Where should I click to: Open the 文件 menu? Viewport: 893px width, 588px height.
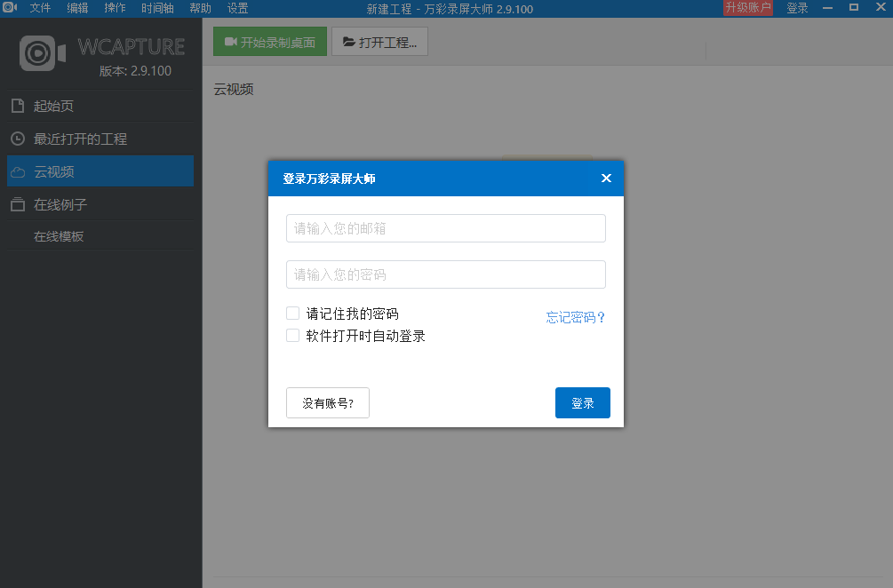[x=40, y=8]
